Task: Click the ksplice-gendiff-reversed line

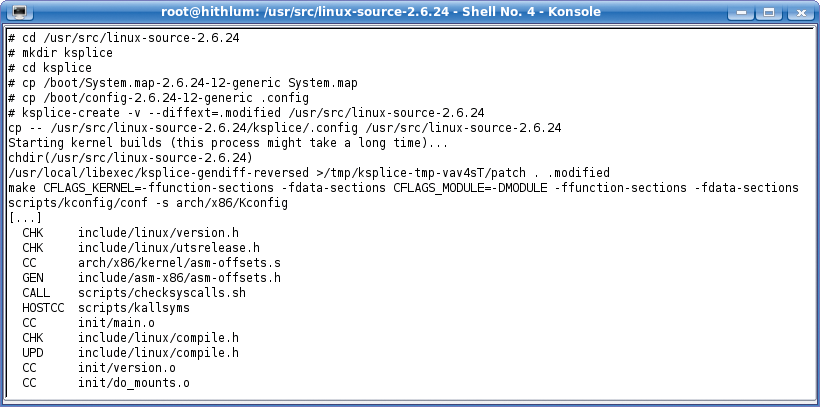Action: [309, 173]
